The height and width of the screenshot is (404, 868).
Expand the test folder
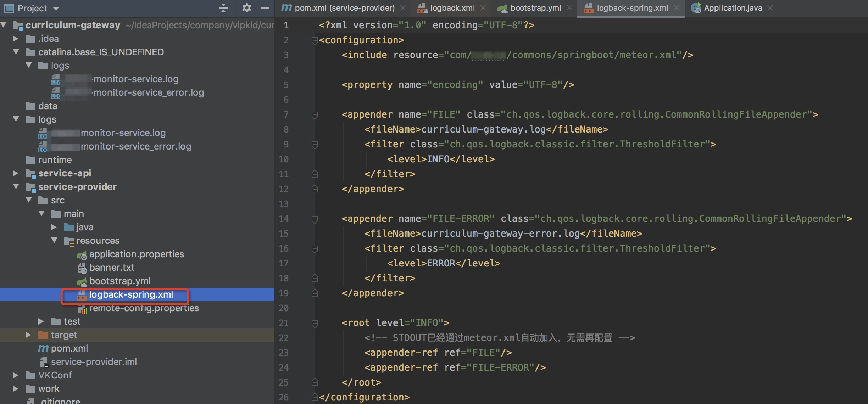[41, 321]
